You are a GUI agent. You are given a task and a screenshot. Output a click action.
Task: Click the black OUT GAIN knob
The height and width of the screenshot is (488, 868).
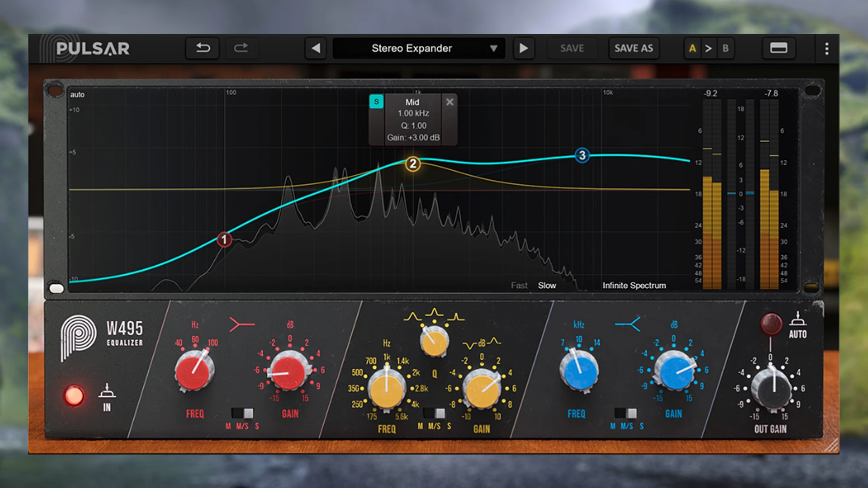(771, 389)
